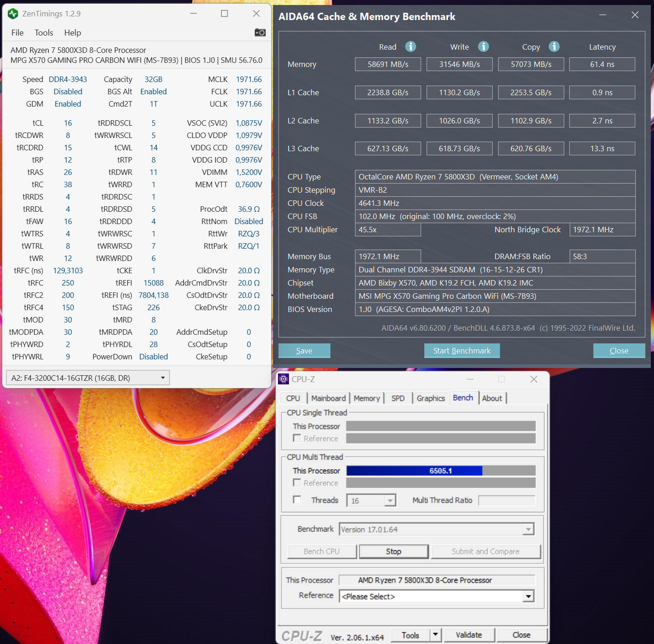This screenshot has height=644, width=654.
Task: Open the Tools menu in ZenTimings
Action: [x=43, y=32]
